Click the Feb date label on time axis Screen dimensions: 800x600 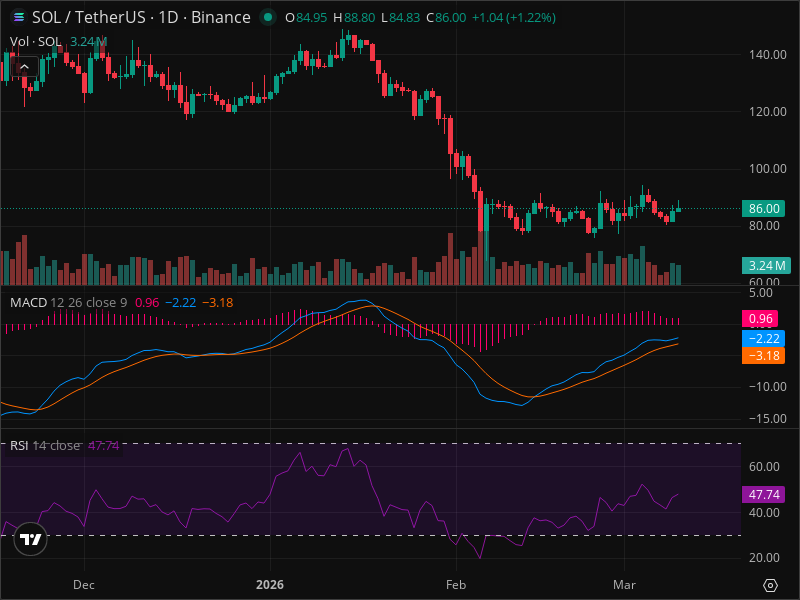[x=456, y=585]
